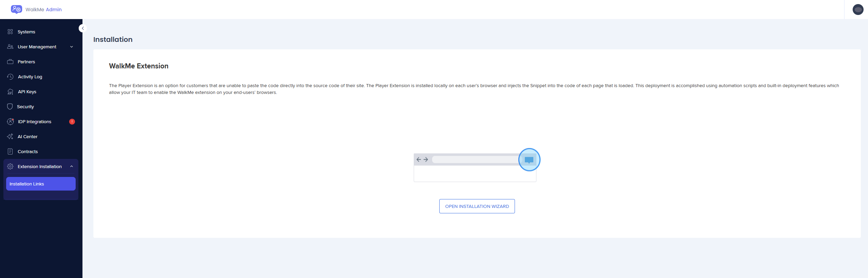This screenshot has height=278, width=868.
Task: Open the Installation Links menu item
Action: click(41, 184)
